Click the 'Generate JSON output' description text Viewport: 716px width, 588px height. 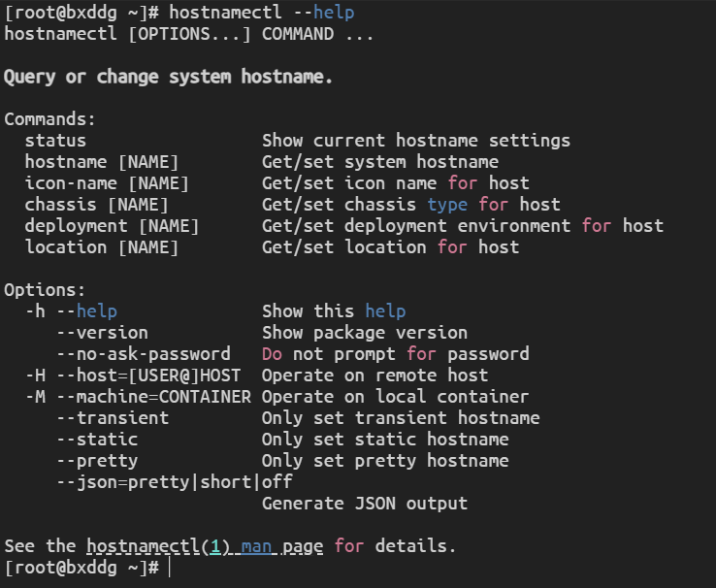click(365, 504)
